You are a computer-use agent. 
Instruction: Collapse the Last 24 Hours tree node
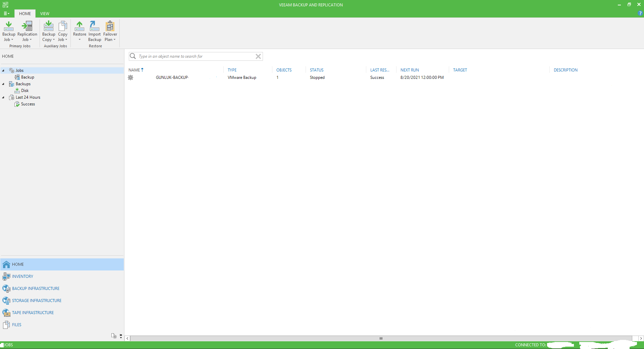[3, 97]
